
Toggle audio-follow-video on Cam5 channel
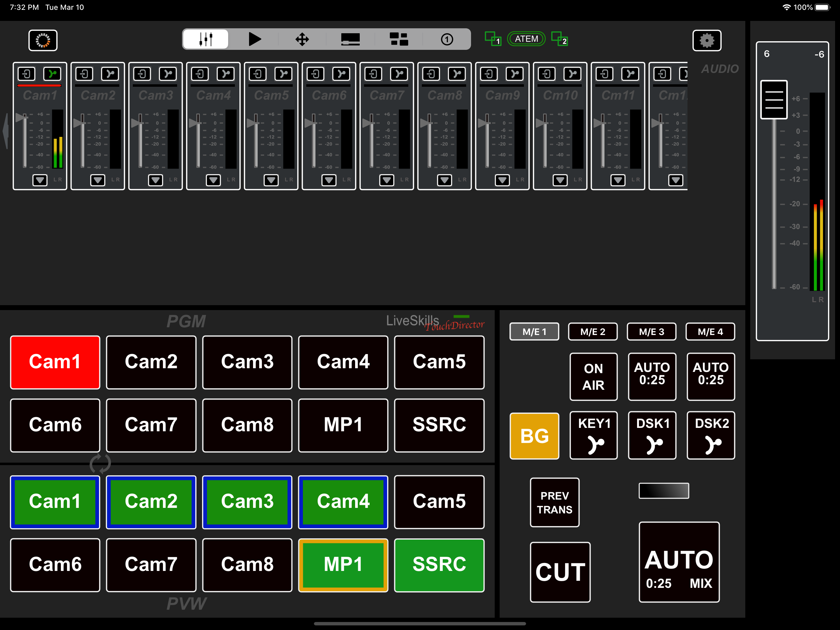pyautogui.click(x=283, y=74)
